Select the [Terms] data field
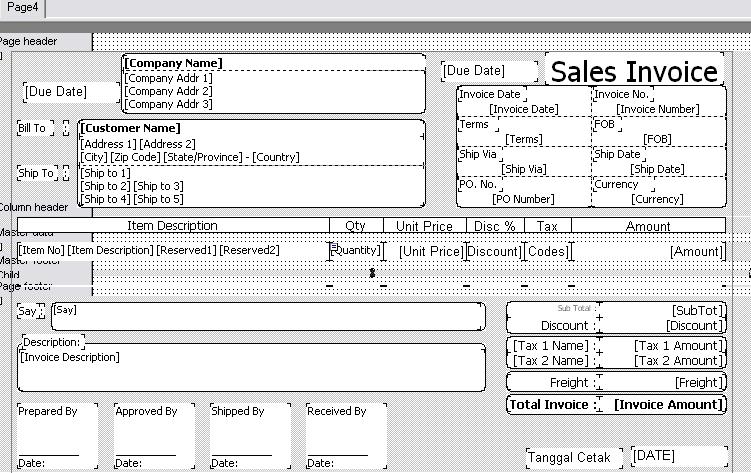 coord(524,139)
